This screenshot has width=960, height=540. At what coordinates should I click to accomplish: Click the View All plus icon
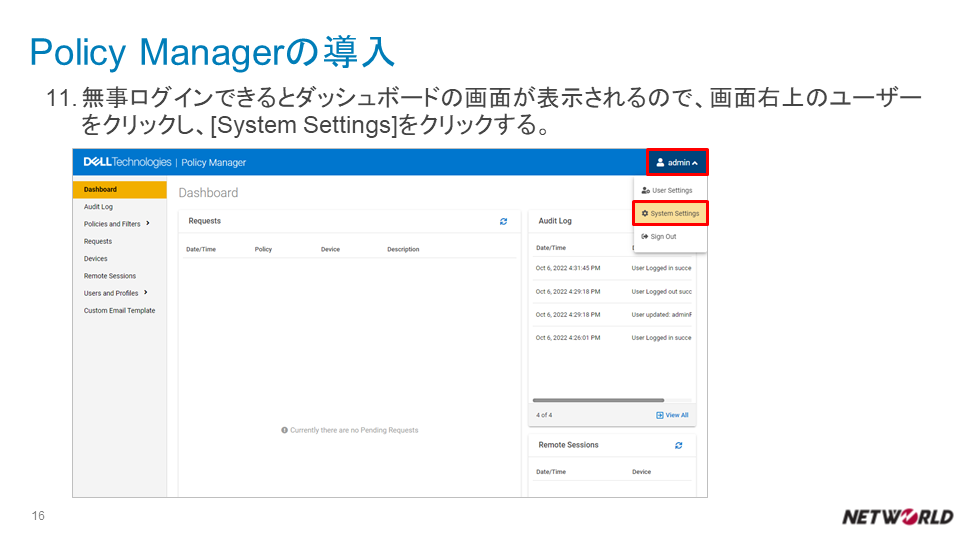point(659,415)
